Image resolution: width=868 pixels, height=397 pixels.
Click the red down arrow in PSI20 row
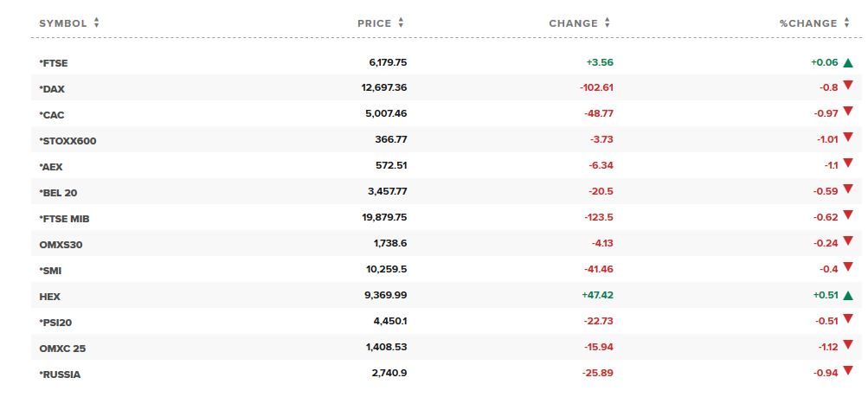point(847,319)
